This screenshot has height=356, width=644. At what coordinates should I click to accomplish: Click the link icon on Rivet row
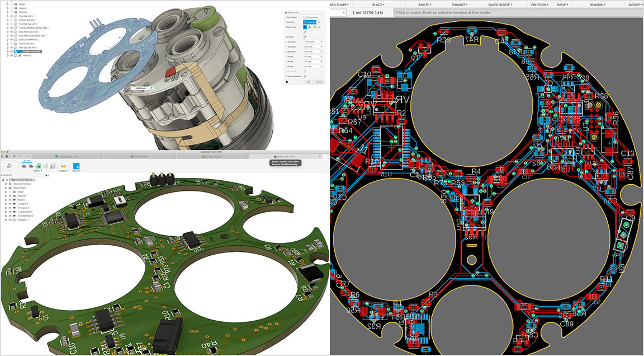point(20,55)
